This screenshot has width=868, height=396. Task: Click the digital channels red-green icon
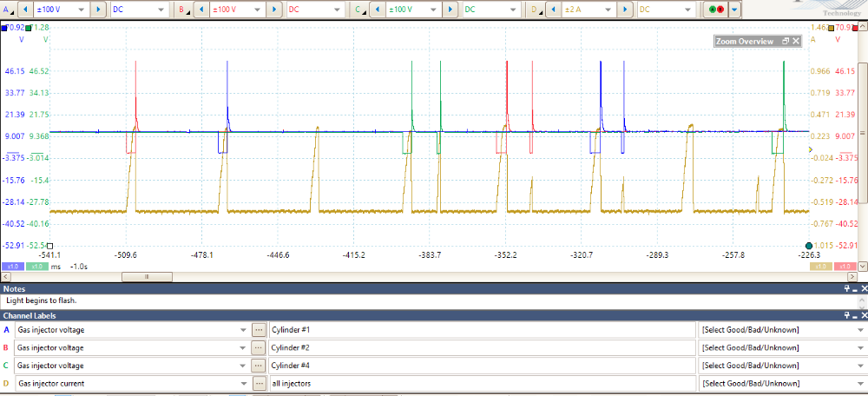click(717, 10)
